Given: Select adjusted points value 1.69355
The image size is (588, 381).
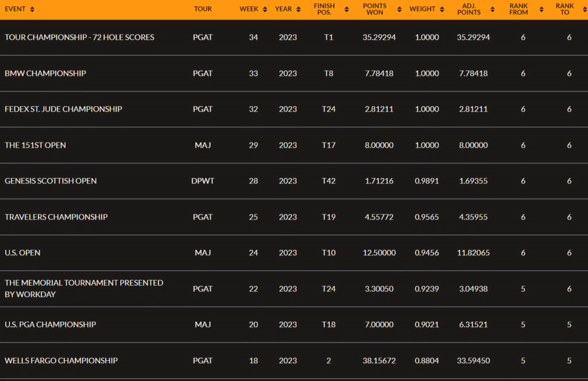Looking at the screenshot, I should pyautogui.click(x=473, y=180).
